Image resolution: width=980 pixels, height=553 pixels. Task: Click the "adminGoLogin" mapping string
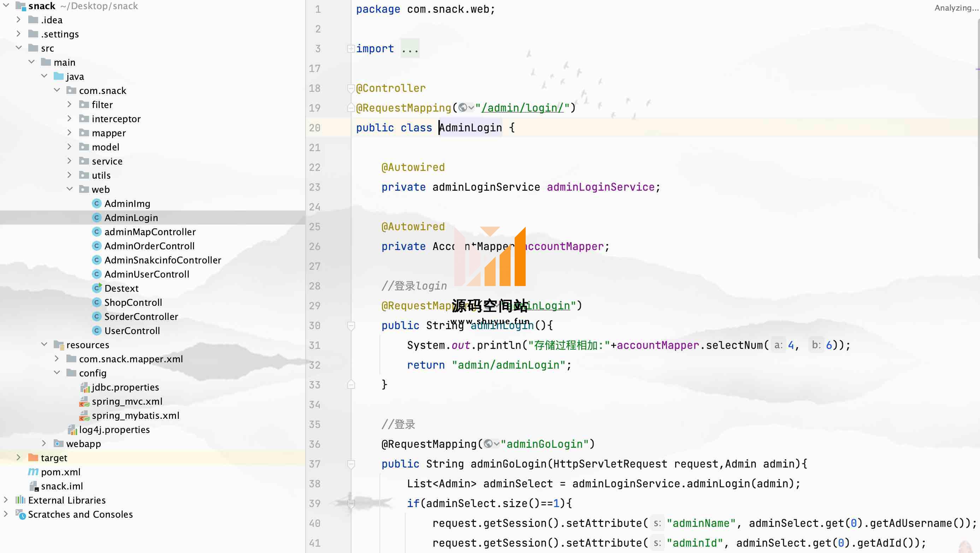(x=544, y=444)
